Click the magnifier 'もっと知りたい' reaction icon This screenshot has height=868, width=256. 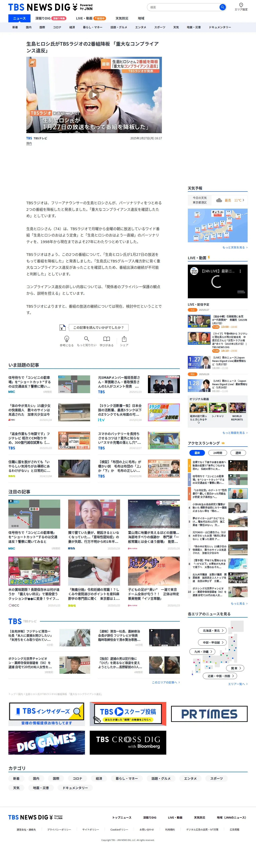tap(87, 339)
